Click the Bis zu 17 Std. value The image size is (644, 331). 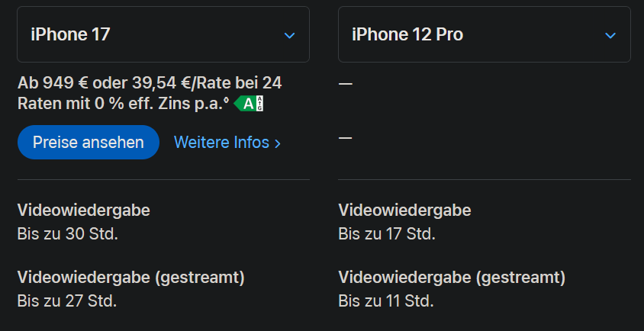tap(387, 234)
